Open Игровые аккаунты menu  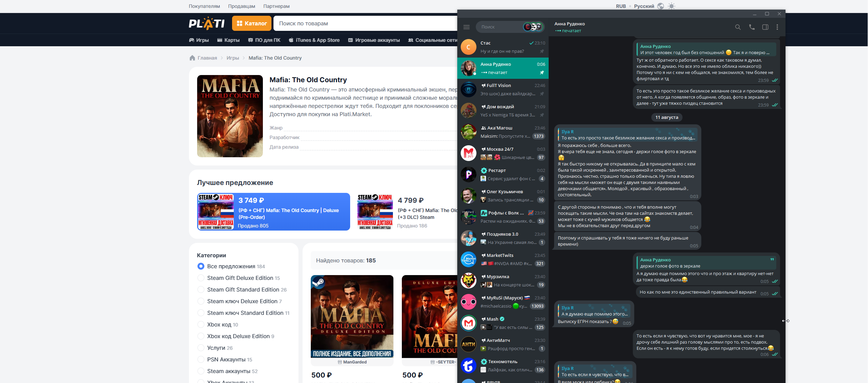click(x=374, y=40)
